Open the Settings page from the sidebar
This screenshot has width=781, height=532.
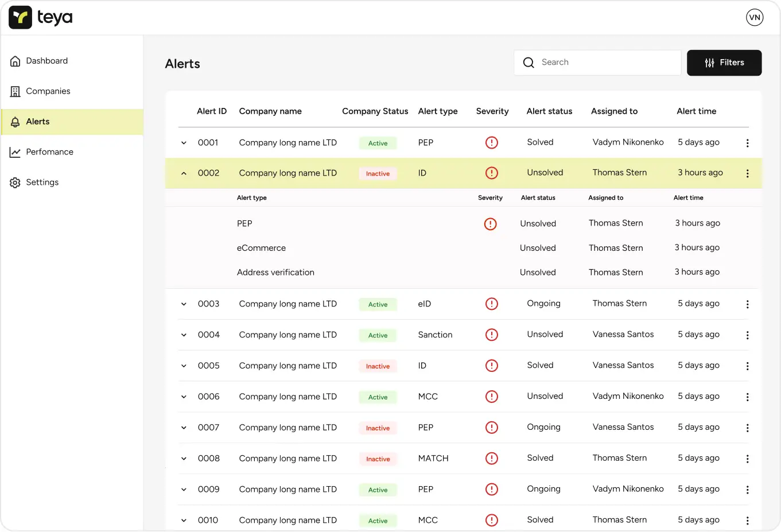pyautogui.click(x=42, y=182)
